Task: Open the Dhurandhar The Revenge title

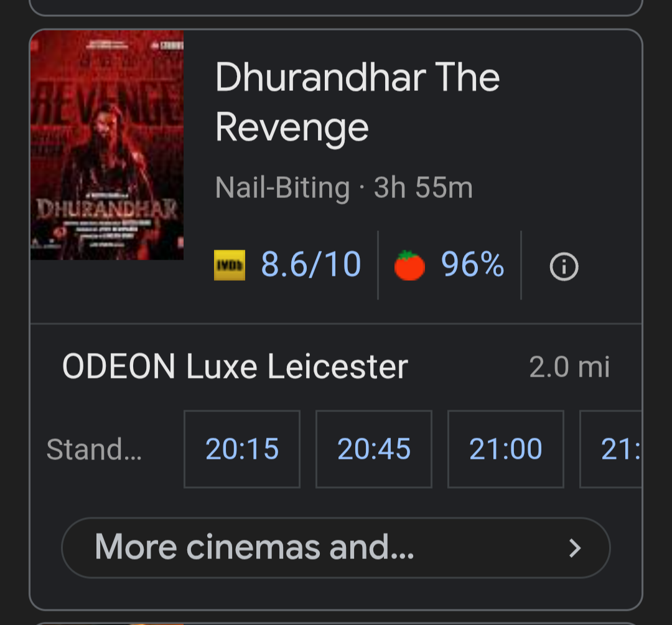Action: (x=357, y=101)
